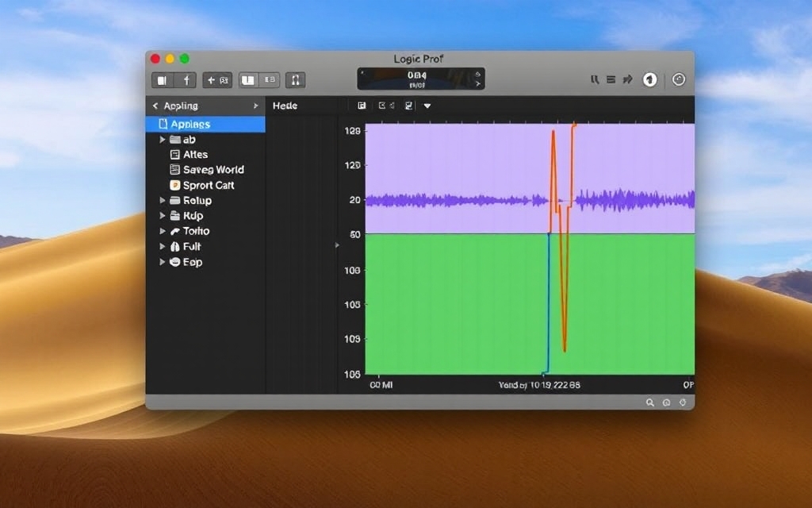Click the '128' axis label
The width and height of the screenshot is (812, 508).
352,131
